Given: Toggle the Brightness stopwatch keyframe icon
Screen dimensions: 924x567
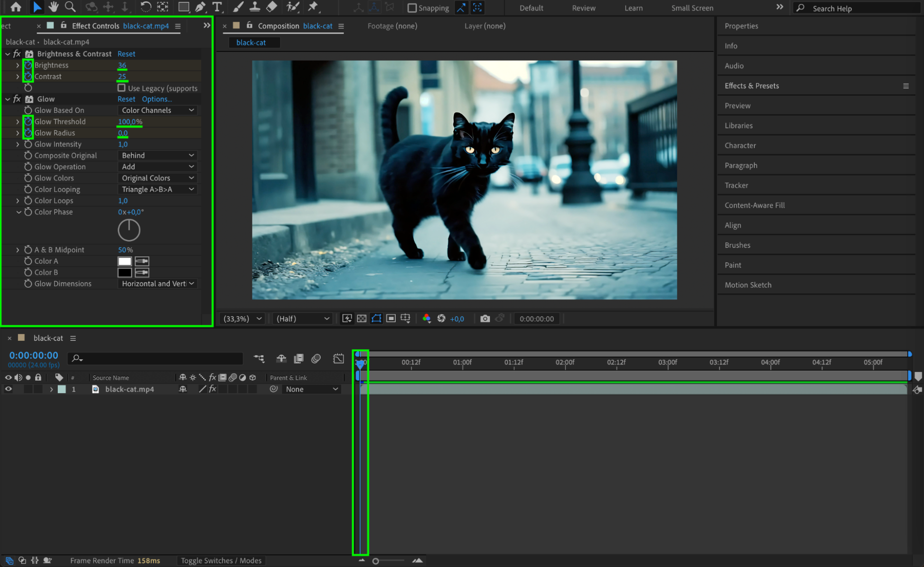Looking at the screenshot, I should click(x=28, y=65).
